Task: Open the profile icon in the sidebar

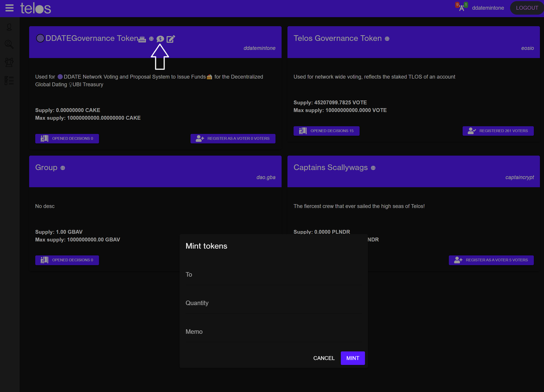Action: [x=9, y=27]
